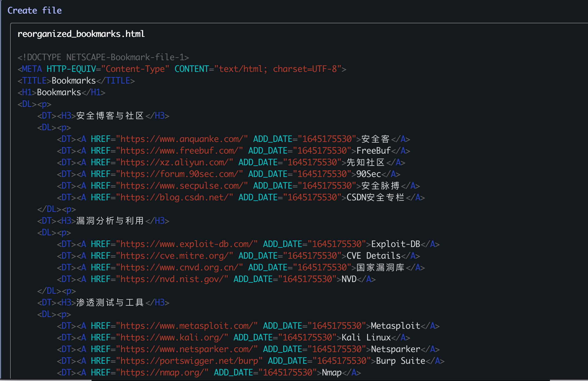Click the https://www.exploit-db.com/ URL
The image size is (588, 381).
pos(187,244)
